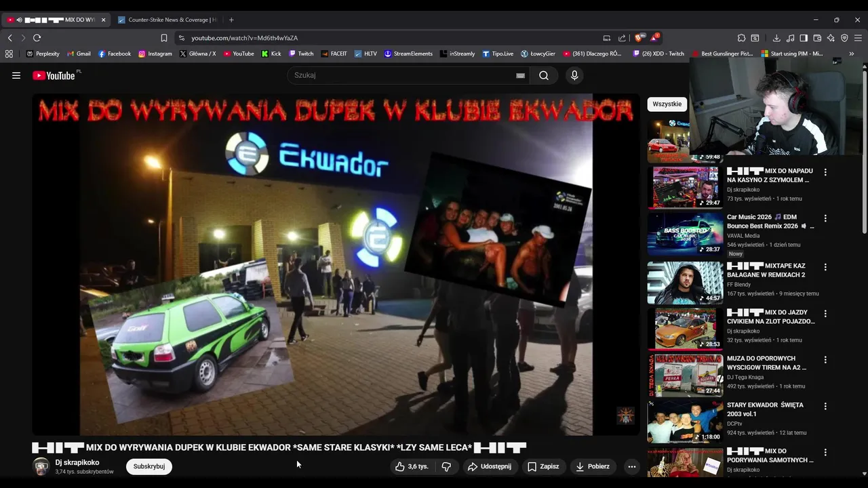Open MIX DO JAZDY CIVIKIEM video title
868x488 pixels.
771,317
